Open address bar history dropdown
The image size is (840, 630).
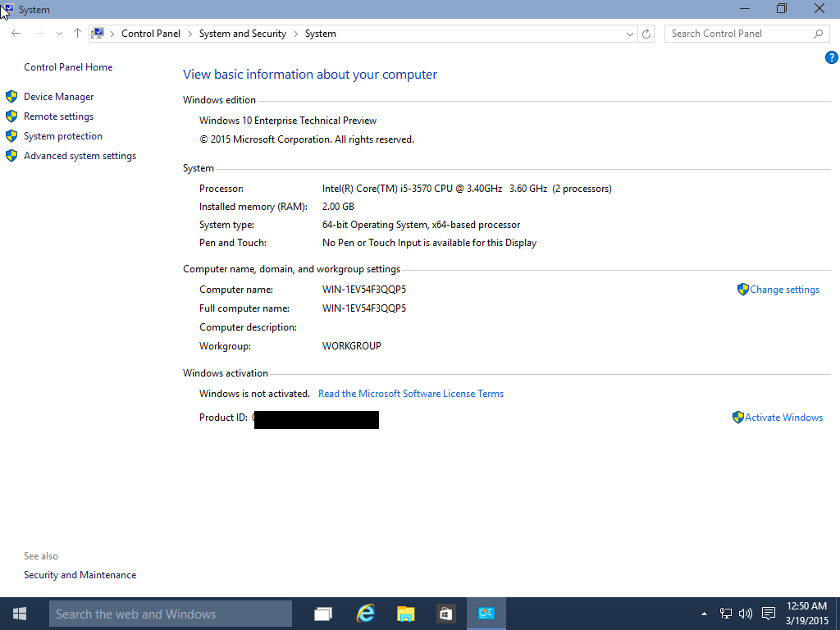coord(630,34)
